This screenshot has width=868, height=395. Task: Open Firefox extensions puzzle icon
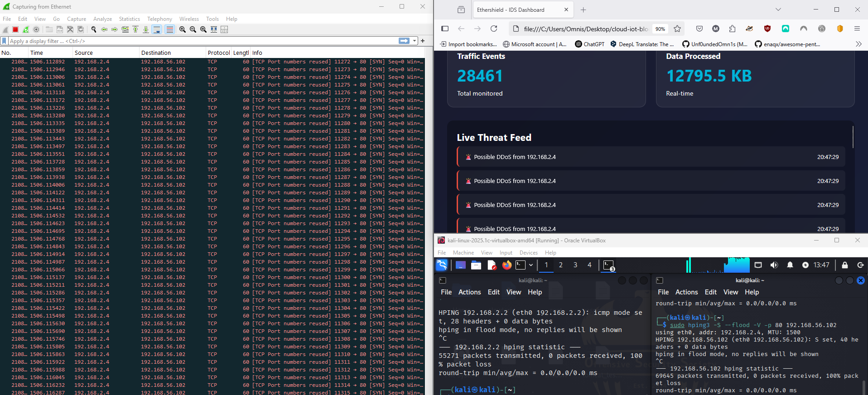click(x=732, y=29)
